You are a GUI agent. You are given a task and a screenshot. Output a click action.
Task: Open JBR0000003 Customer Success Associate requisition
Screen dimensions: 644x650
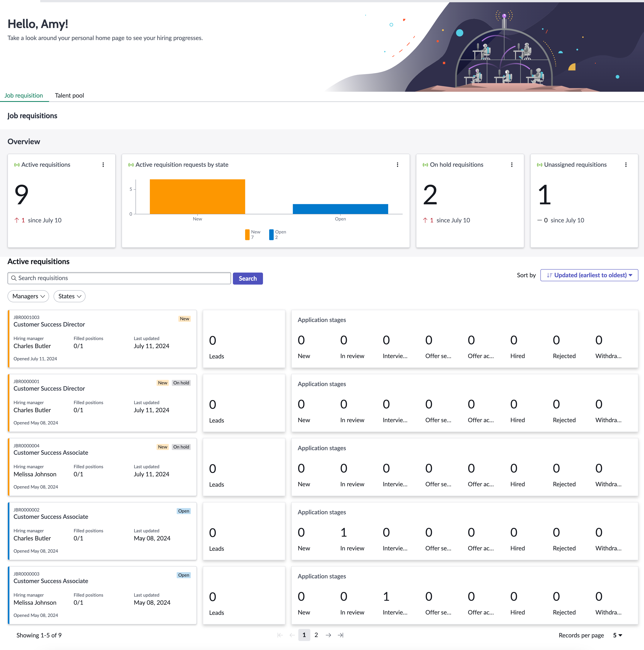[x=102, y=595]
